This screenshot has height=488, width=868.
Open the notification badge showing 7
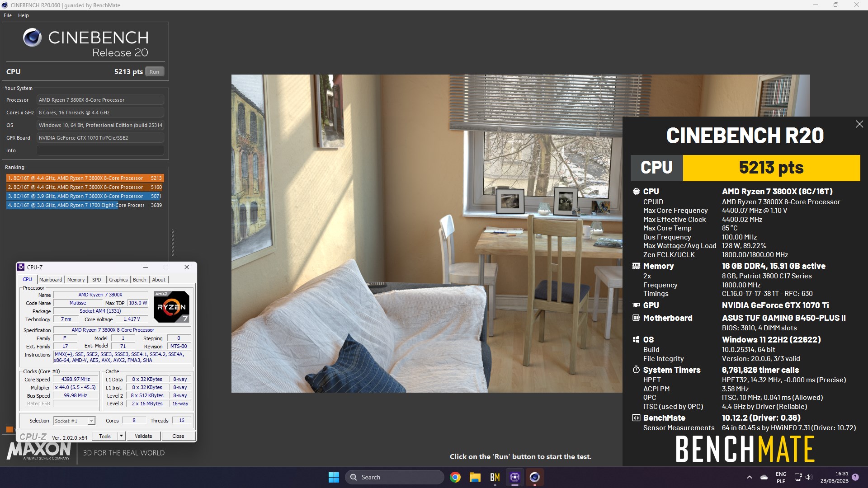[855, 477]
